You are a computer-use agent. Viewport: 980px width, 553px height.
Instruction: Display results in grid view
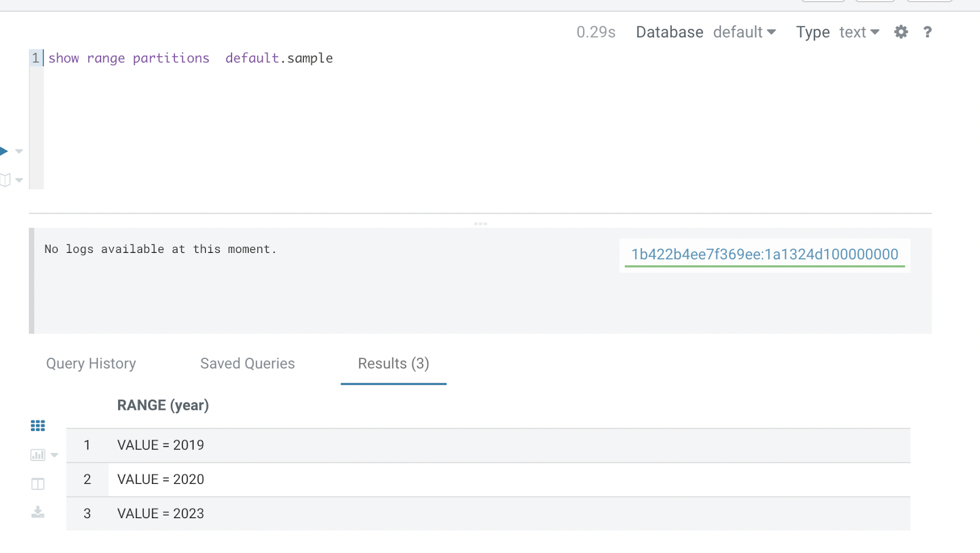pos(37,425)
